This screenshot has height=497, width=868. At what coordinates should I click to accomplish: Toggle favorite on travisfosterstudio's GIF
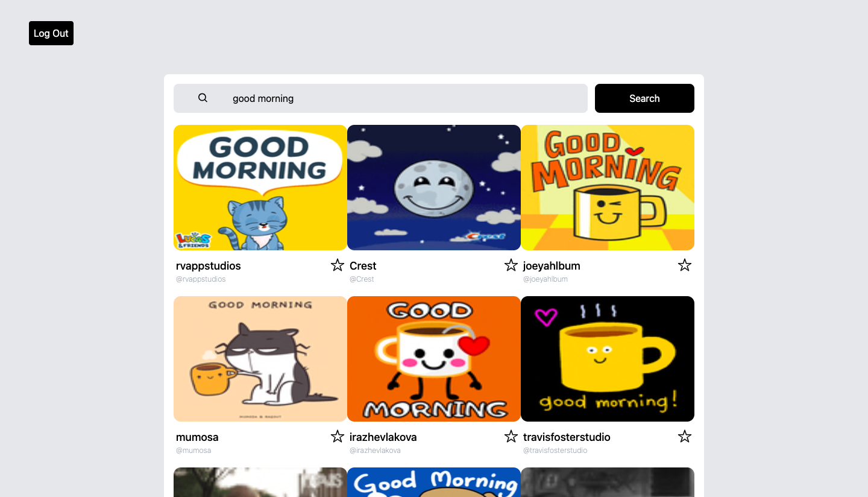point(685,436)
